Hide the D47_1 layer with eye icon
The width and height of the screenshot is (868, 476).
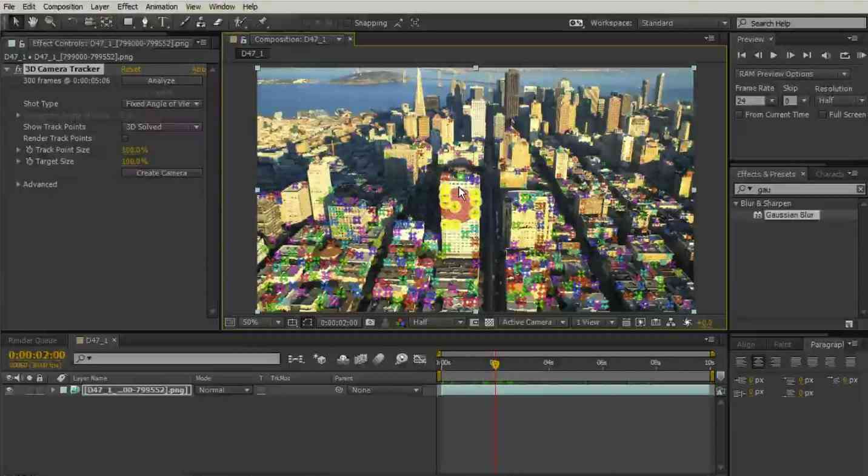tap(9, 391)
